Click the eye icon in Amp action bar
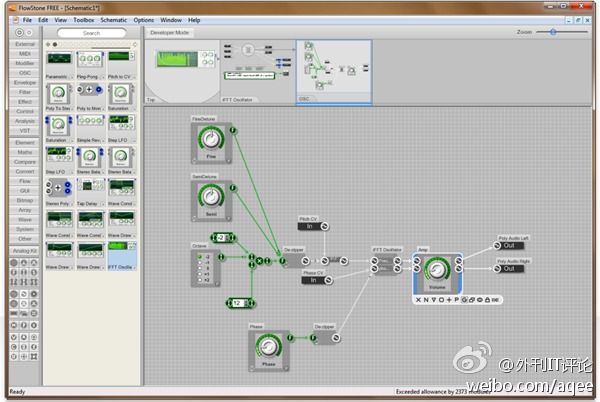This screenshot has width=600, height=402. coord(479,300)
